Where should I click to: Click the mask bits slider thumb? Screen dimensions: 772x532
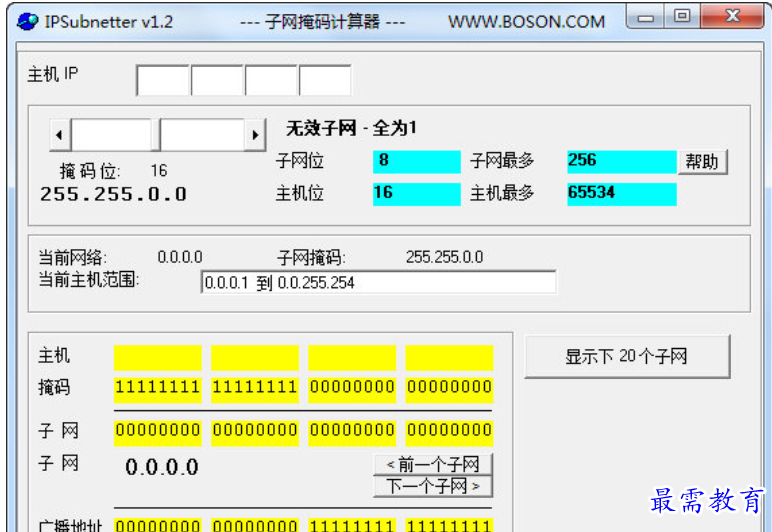[x=156, y=134]
